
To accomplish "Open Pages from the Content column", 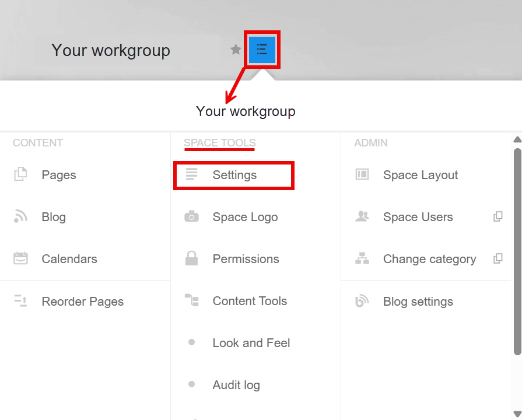I will click(x=58, y=175).
